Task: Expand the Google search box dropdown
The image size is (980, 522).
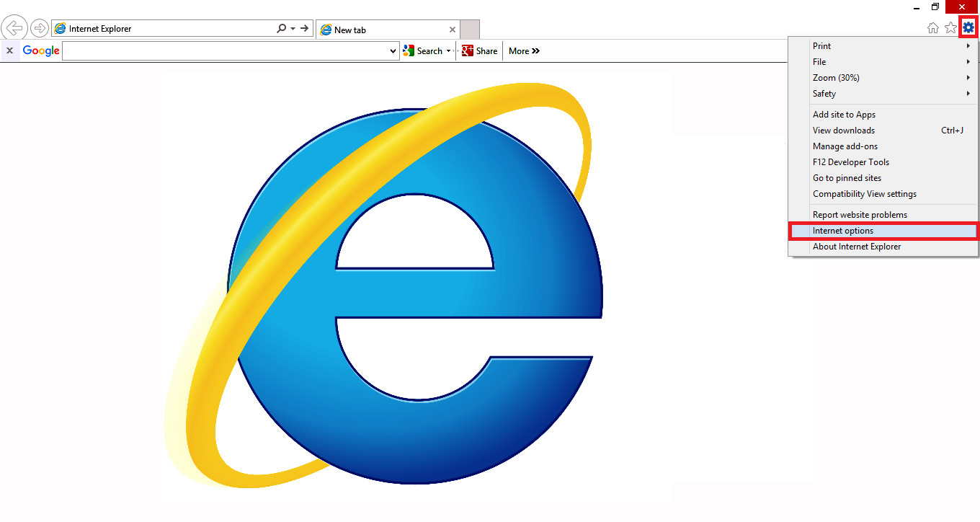Action: pyautogui.click(x=393, y=51)
